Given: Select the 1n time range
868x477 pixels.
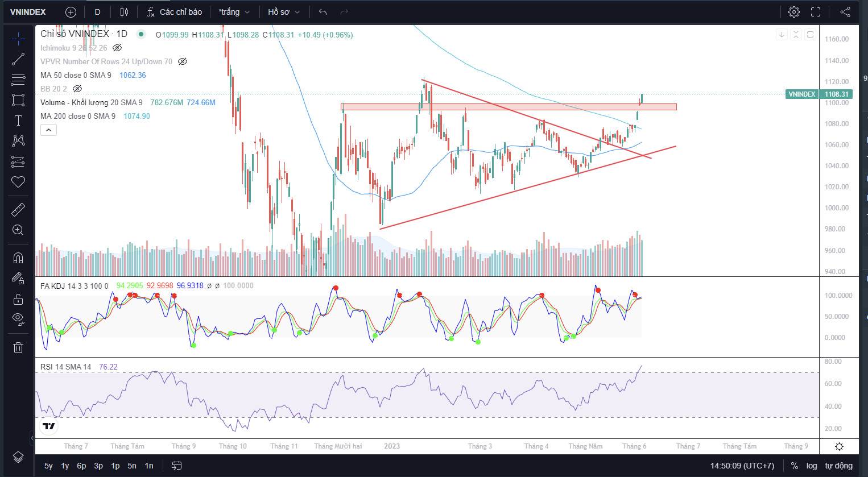Looking at the screenshot, I should [149, 466].
